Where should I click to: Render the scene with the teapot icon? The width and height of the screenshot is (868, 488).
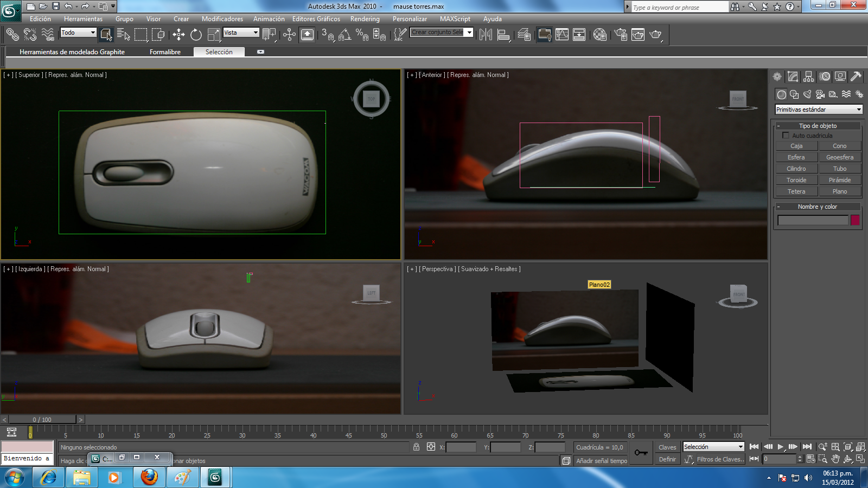[x=655, y=34]
